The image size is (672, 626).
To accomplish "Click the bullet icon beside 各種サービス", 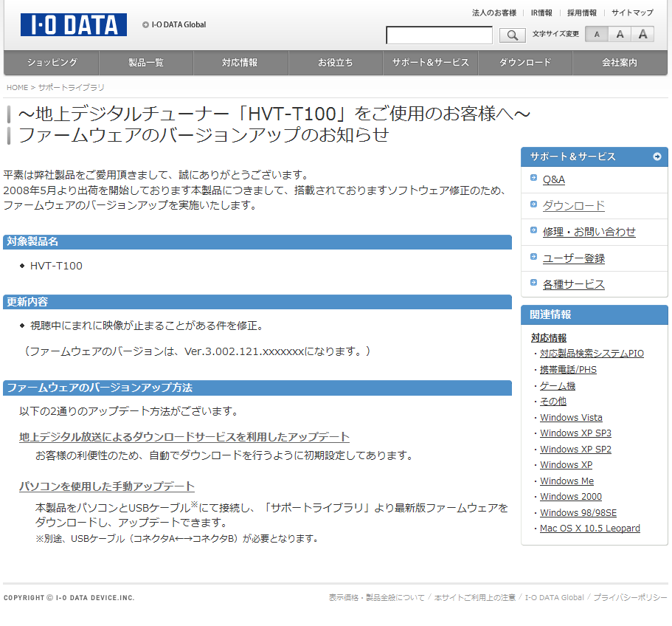I will (x=533, y=282).
